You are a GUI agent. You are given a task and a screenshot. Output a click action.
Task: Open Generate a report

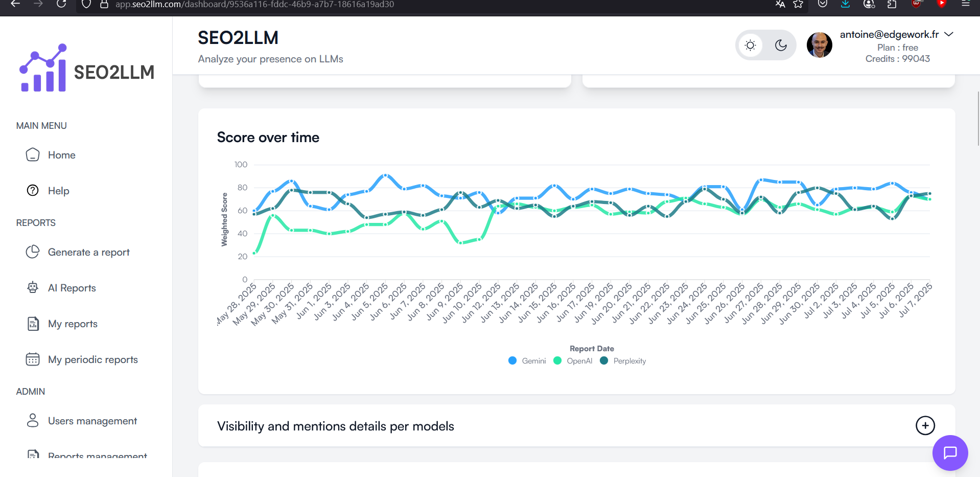(x=88, y=252)
